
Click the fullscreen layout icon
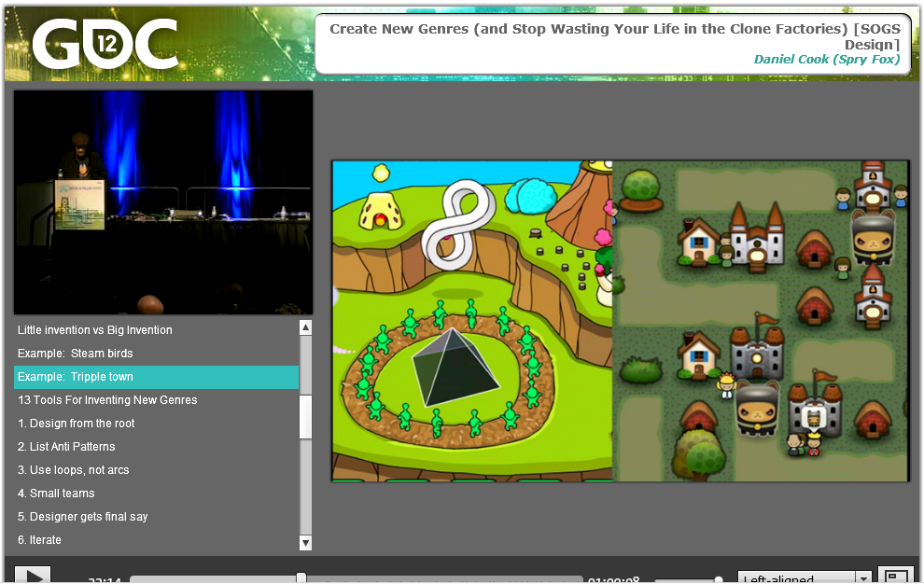896,576
